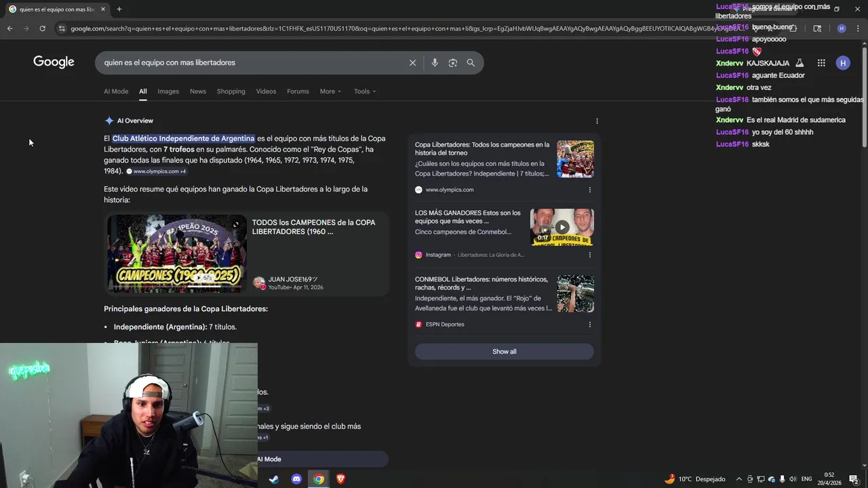The height and width of the screenshot is (488, 868).
Task: Open Discord from the taskbar
Action: coord(296,479)
